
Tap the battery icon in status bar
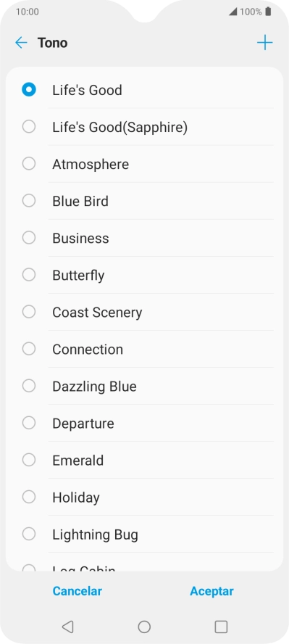click(x=268, y=12)
